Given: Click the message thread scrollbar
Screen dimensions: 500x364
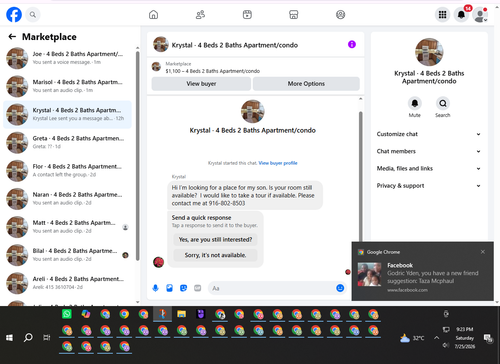Looking at the screenshot, I should point(360,177).
